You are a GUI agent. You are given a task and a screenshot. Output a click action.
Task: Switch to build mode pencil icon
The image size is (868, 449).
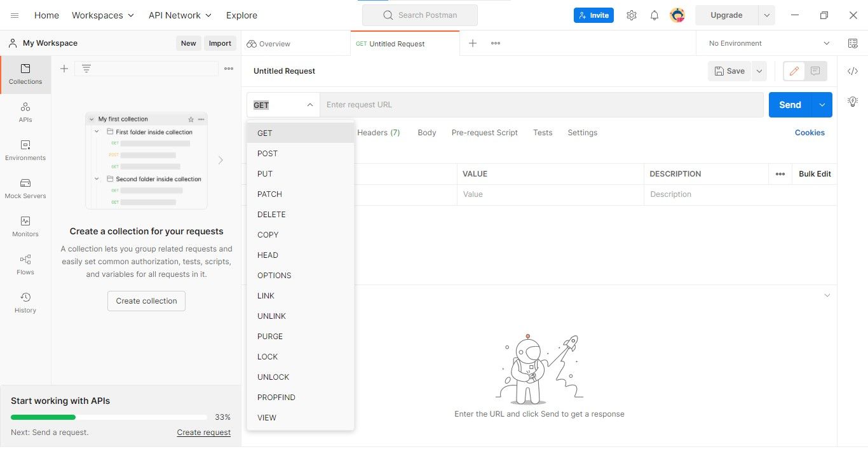(x=794, y=71)
